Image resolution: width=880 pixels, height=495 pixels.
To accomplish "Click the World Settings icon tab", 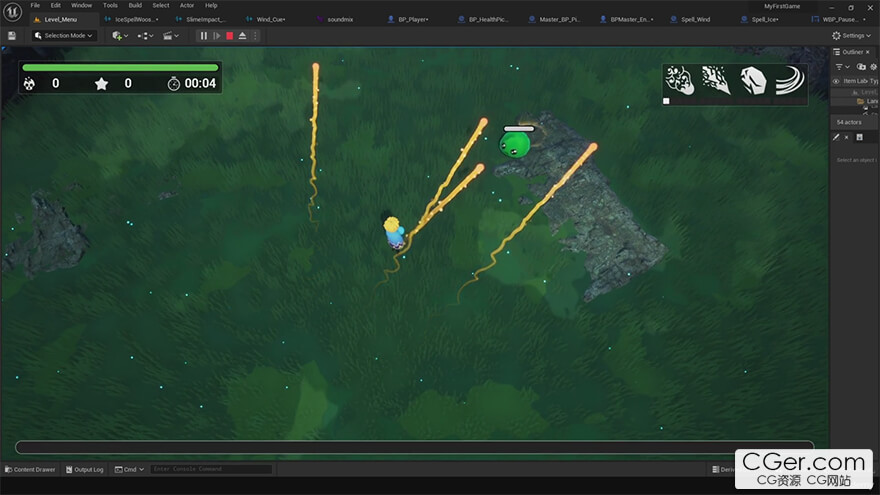I will (x=859, y=137).
